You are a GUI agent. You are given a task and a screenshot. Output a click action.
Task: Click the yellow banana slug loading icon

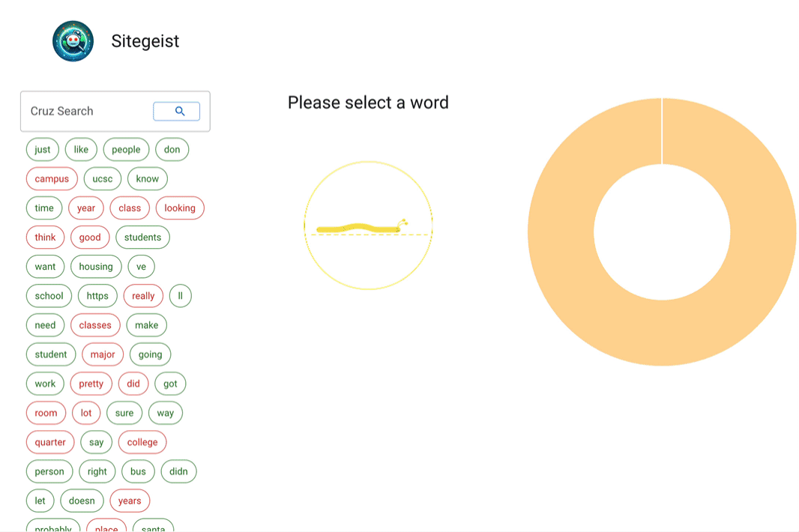[363, 227]
